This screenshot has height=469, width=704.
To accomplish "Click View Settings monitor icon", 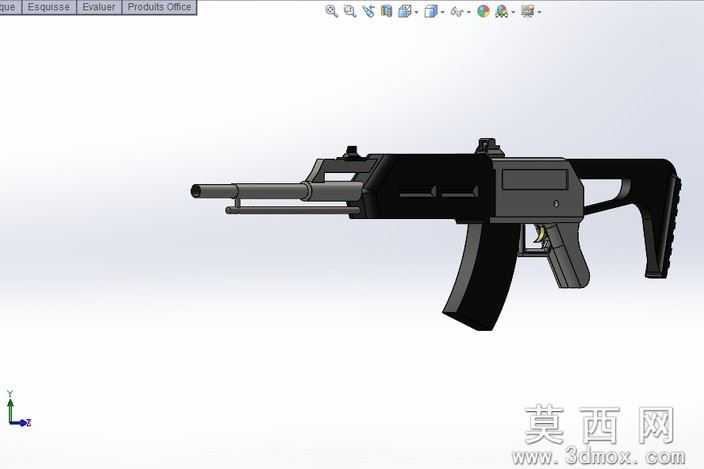I will 528,11.
